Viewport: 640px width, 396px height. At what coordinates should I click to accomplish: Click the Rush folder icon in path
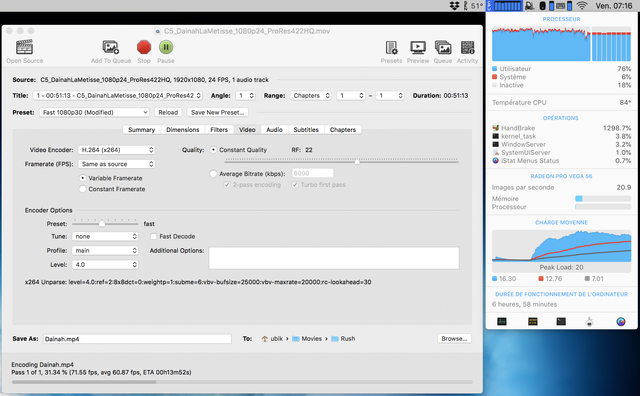pyautogui.click(x=335, y=338)
